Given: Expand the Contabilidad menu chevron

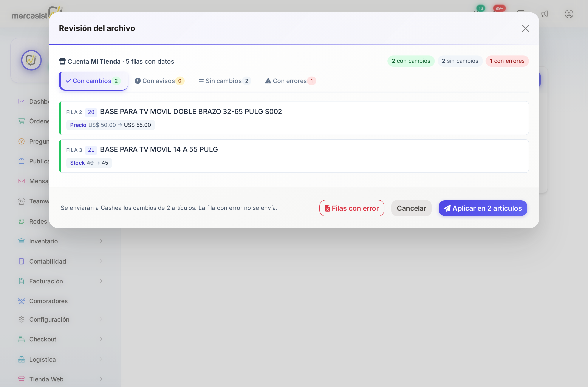Looking at the screenshot, I should pyautogui.click(x=101, y=261).
